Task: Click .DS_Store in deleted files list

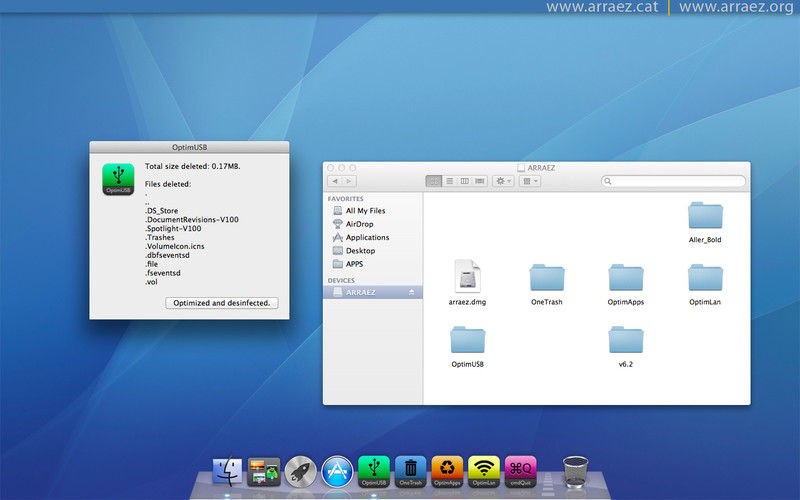Action: click(161, 211)
